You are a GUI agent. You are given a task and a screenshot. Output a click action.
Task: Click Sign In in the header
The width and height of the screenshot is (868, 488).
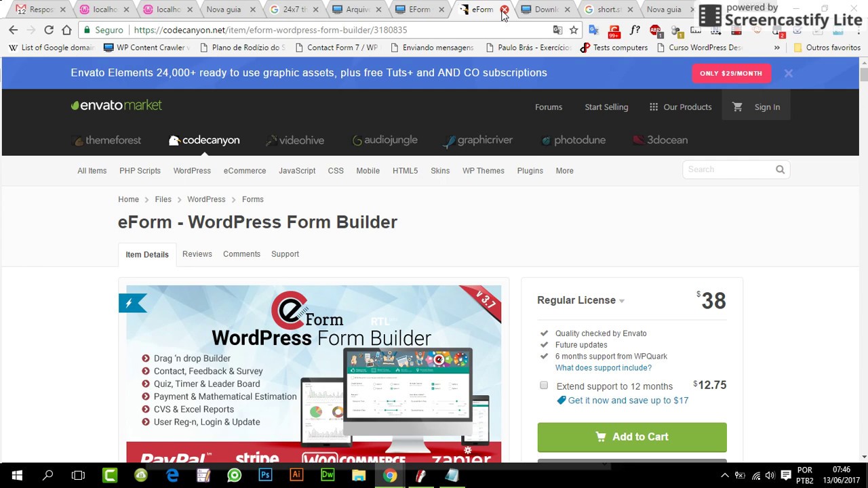coord(767,107)
